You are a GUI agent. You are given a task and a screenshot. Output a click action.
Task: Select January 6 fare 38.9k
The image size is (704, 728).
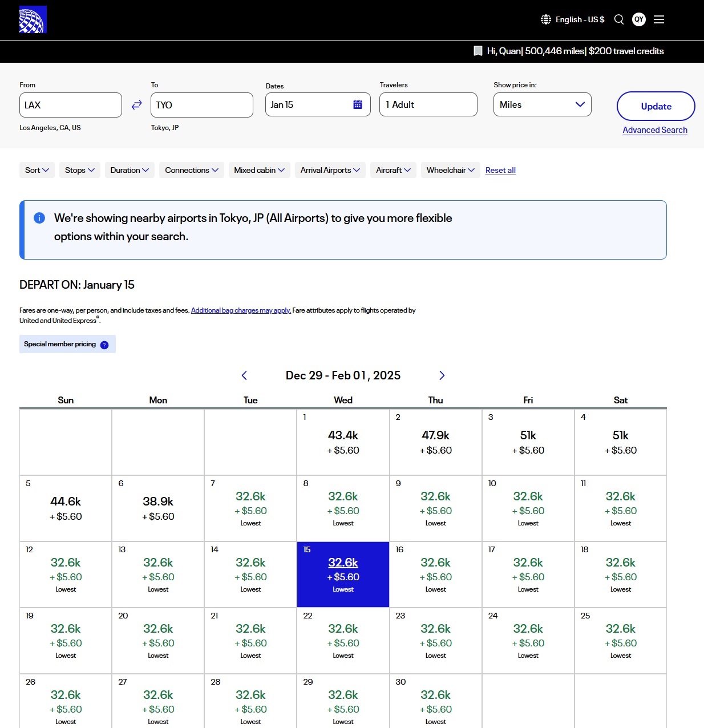(x=158, y=508)
